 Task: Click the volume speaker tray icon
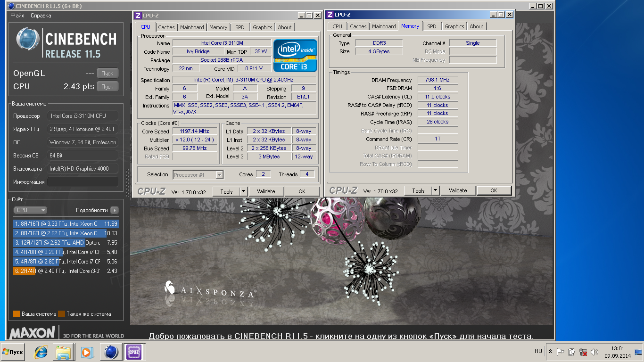594,352
